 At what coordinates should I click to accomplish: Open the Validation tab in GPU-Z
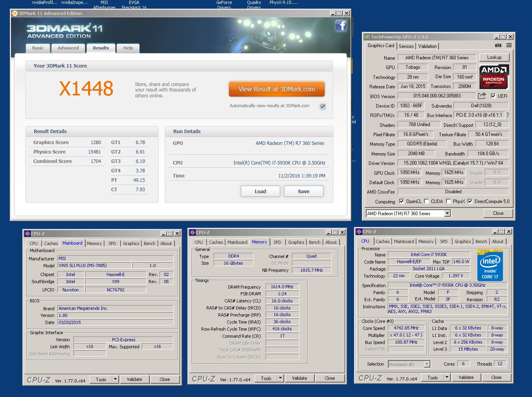[x=427, y=46]
